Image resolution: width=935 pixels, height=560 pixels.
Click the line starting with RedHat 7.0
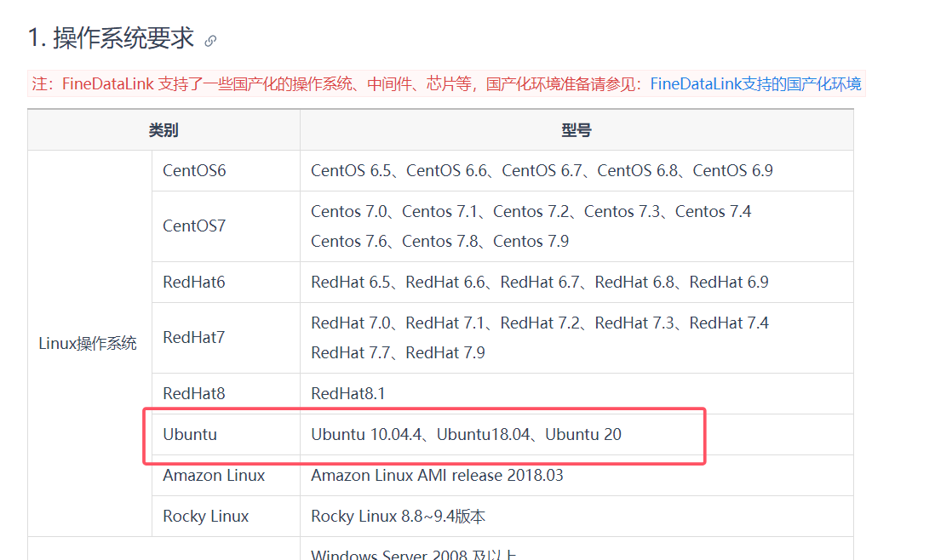click(540, 323)
